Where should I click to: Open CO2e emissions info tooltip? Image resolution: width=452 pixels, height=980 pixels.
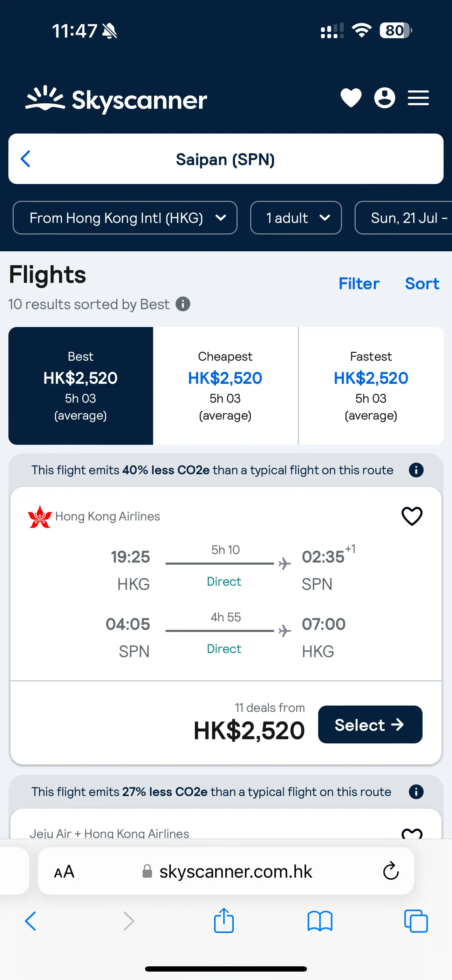[416, 470]
